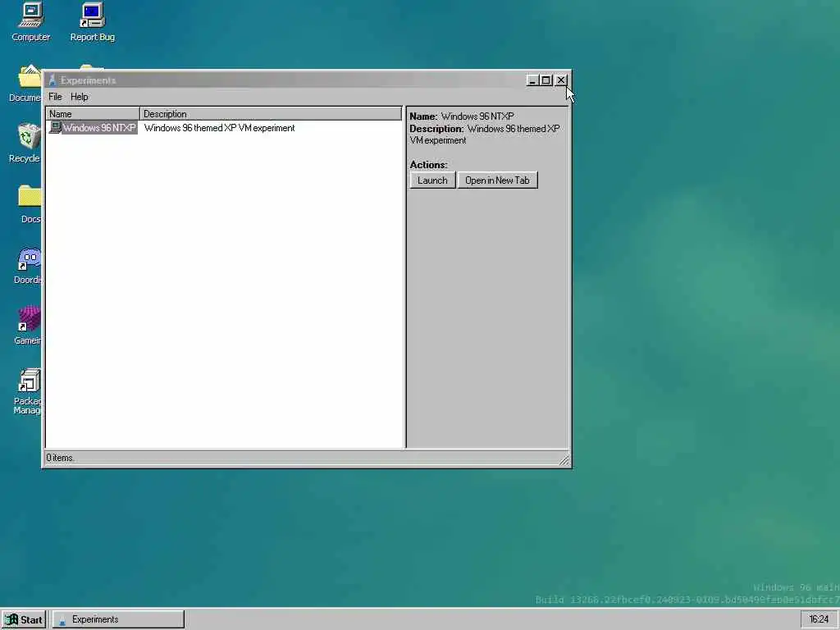Open the Documents folder on desktop
The height and width of the screenshot is (630, 840).
pyautogui.click(x=25, y=83)
